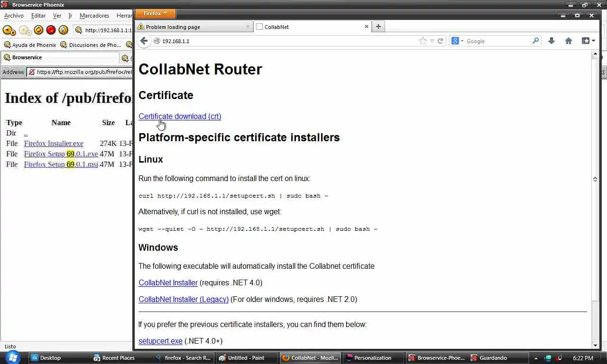
Task: Click the insecure lock icon in Address bar
Action: point(31,72)
